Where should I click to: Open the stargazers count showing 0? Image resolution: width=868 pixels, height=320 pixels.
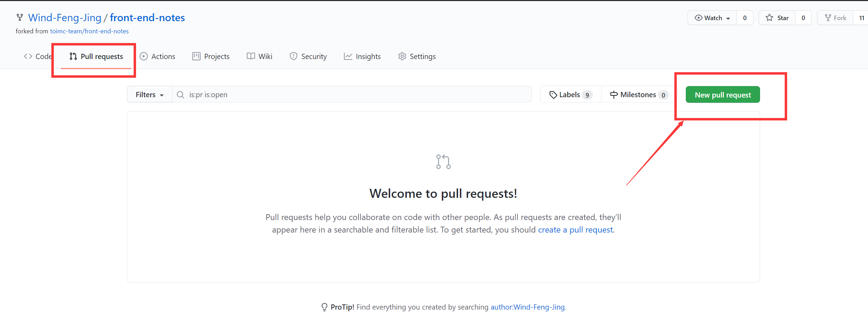(803, 18)
